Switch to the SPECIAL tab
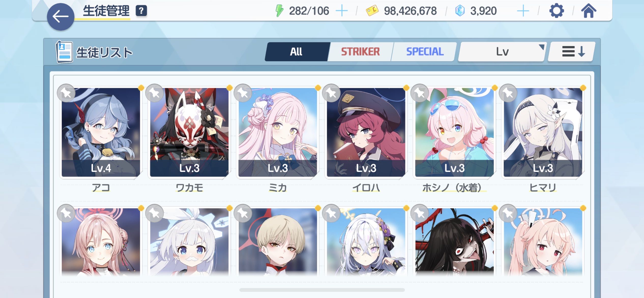Screen dimensions: 644x298 pyautogui.click(x=425, y=52)
